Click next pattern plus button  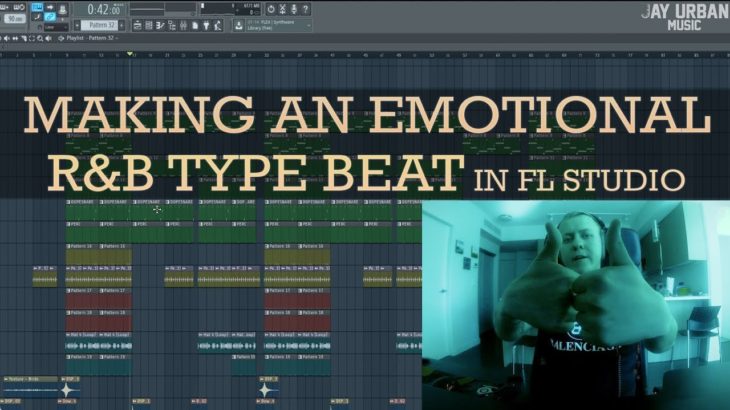click(x=122, y=25)
